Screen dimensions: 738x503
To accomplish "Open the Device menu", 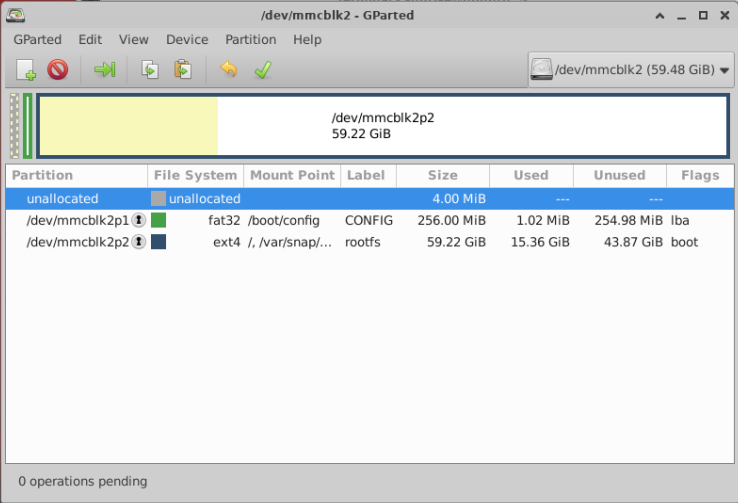I will pyautogui.click(x=187, y=40).
